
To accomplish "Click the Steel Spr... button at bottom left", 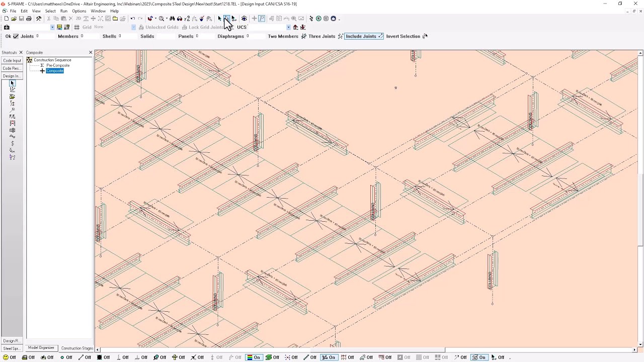I will click(12, 348).
